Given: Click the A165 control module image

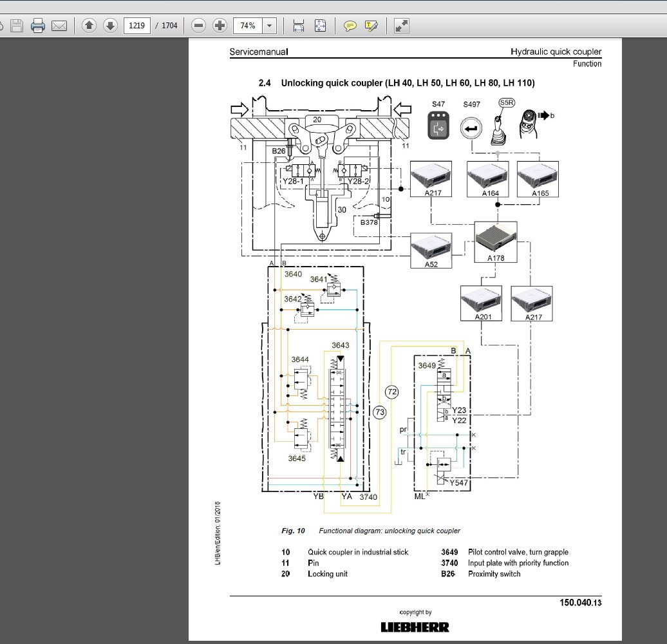Looking at the screenshot, I should 538,179.
